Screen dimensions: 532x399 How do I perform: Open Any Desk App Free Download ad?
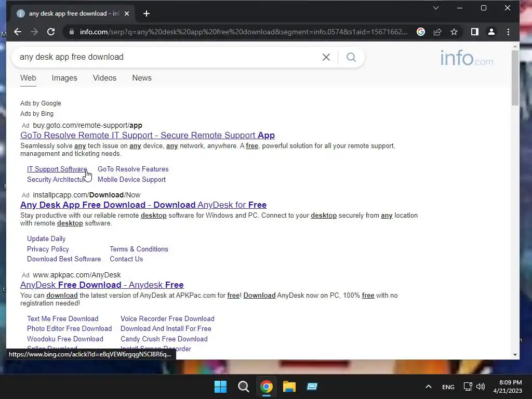pos(143,205)
